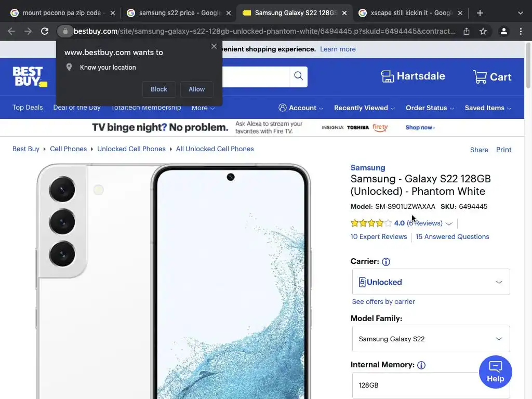The height and width of the screenshot is (399, 532).
Task: Go to All Unlocked Cell Phones breadcrumb
Action: point(215,149)
